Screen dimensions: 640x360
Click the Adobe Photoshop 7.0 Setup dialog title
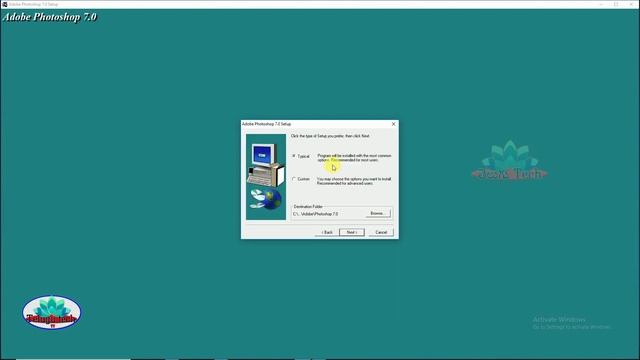pos(267,124)
